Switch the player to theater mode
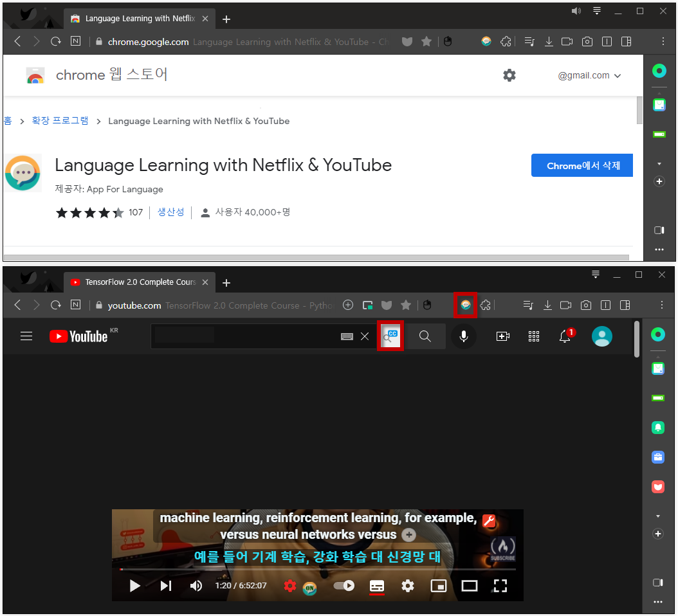 [x=469, y=586]
